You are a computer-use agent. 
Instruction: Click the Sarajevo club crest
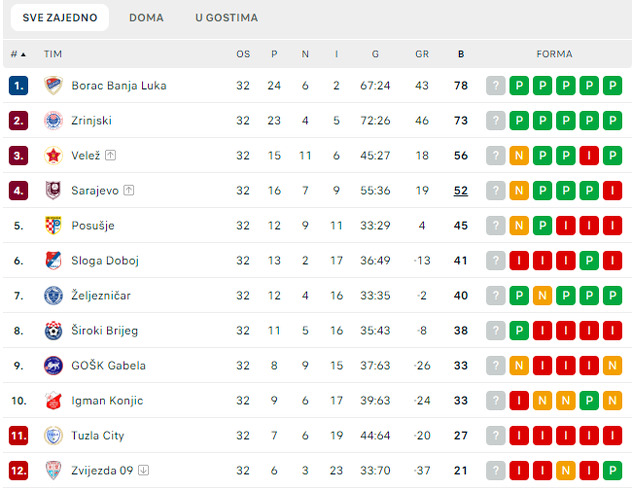tap(53, 190)
